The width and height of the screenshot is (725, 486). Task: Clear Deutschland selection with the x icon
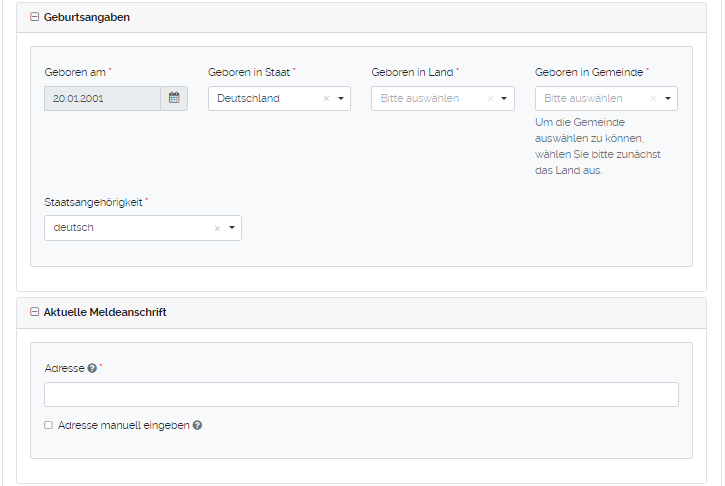(326, 99)
